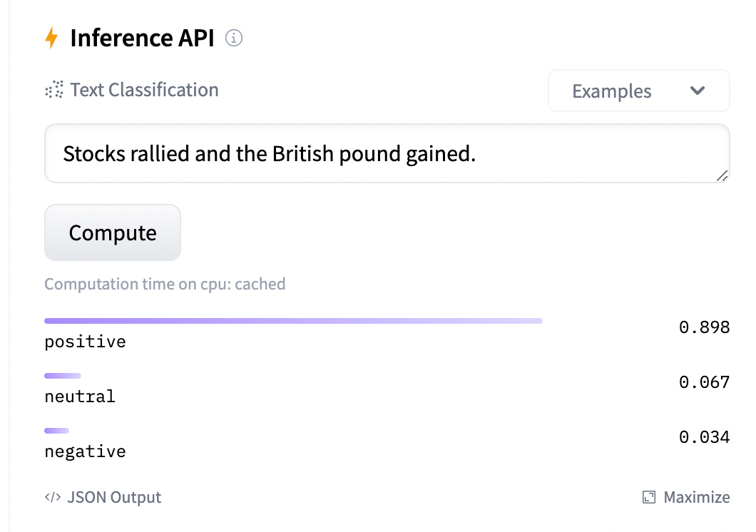
Task: Click the textarea resize handle
Action: click(723, 176)
